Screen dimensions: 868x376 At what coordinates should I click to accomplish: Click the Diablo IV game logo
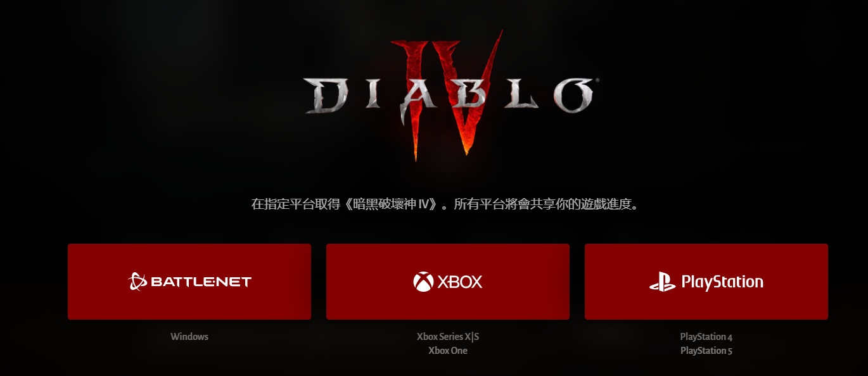[x=449, y=95]
